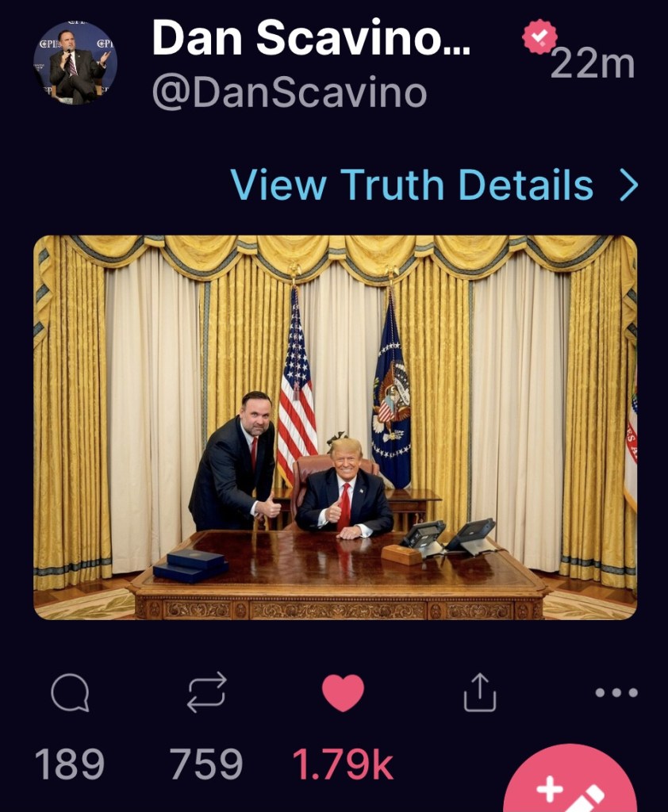Reply using the speech bubble icon
Screen dimensions: 668x812
point(70,692)
